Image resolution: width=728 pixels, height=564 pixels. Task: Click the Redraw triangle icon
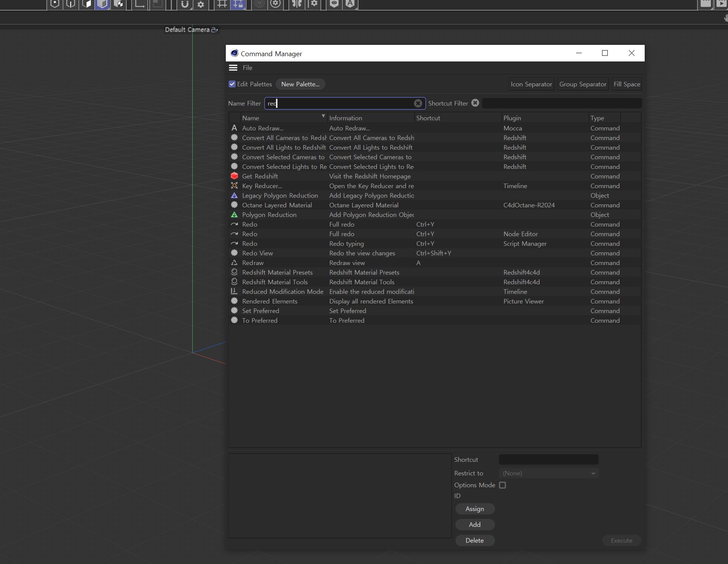click(234, 263)
